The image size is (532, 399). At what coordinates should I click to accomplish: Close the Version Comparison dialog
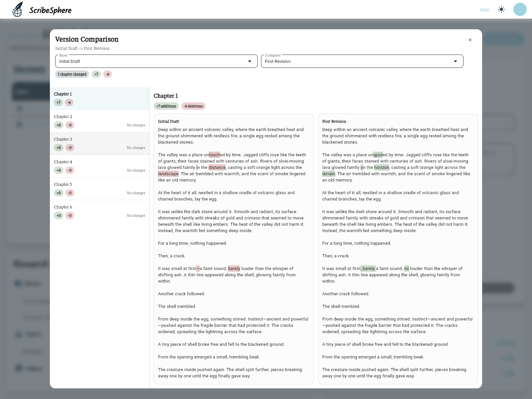point(470,40)
